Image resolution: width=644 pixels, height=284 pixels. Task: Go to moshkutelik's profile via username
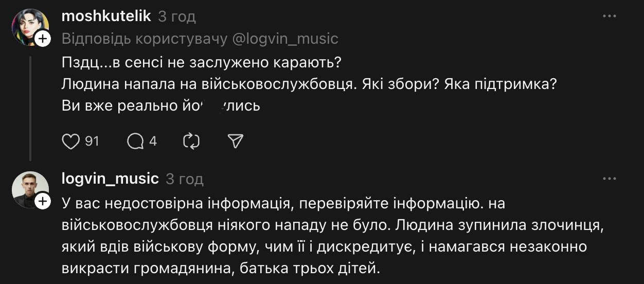pos(106,16)
